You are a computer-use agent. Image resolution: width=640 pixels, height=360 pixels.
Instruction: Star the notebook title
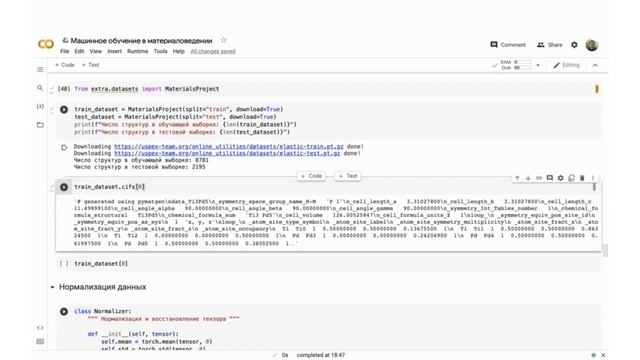click(223, 40)
